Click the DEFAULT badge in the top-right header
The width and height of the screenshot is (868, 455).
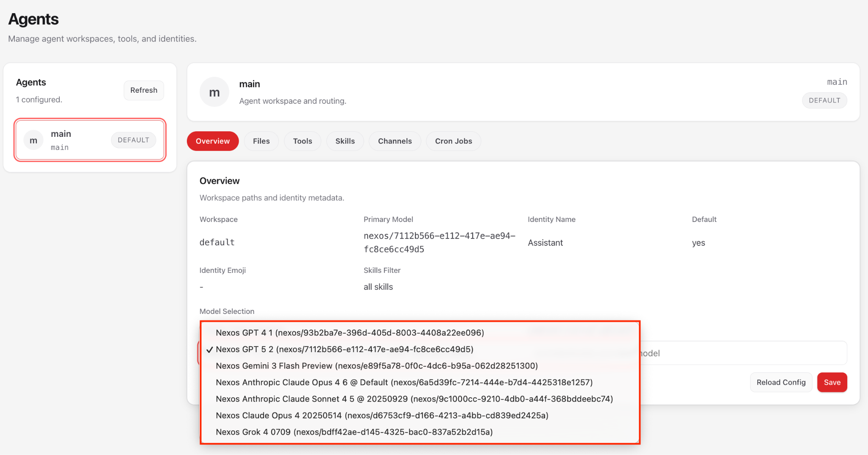(x=823, y=100)
